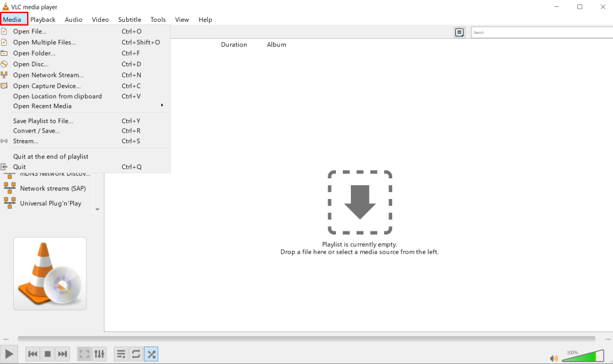Click the speaker icon to mute audio
This screenshot has width=613, height=364.
pos(554,358)
